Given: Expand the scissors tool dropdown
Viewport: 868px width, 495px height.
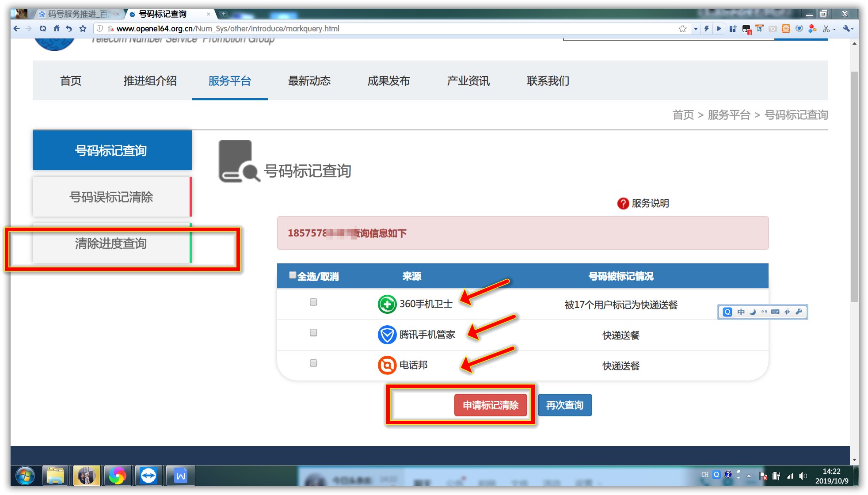Looking at the screenshot, I should click(x=834, y=28).
